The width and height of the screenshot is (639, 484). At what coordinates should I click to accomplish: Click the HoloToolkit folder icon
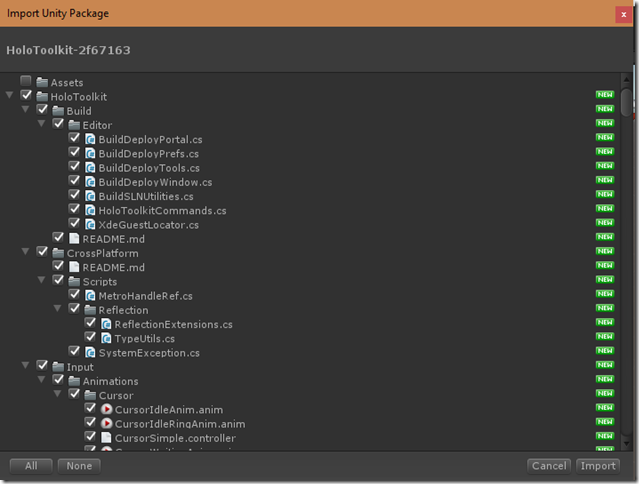click(x=42, y=97)
